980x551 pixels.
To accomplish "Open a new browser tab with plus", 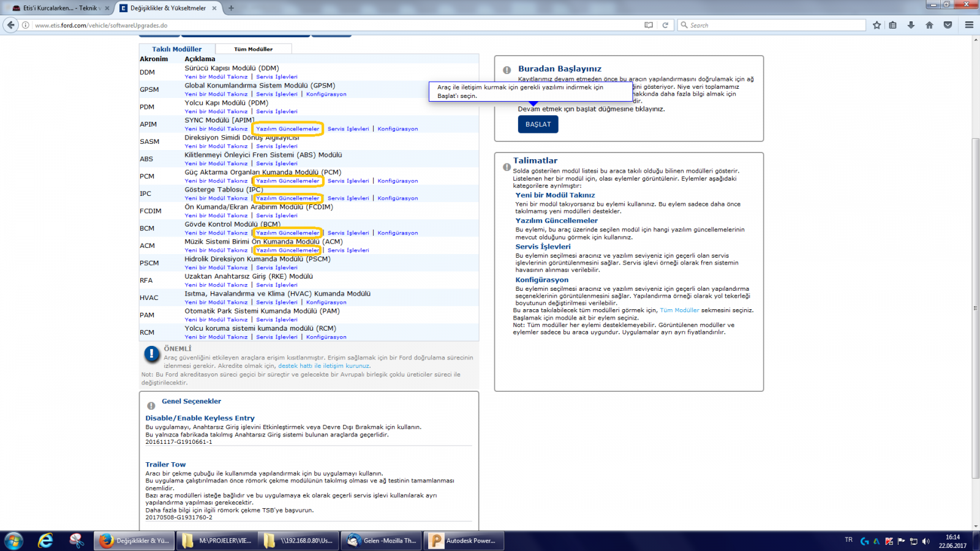I will point(231,8).
